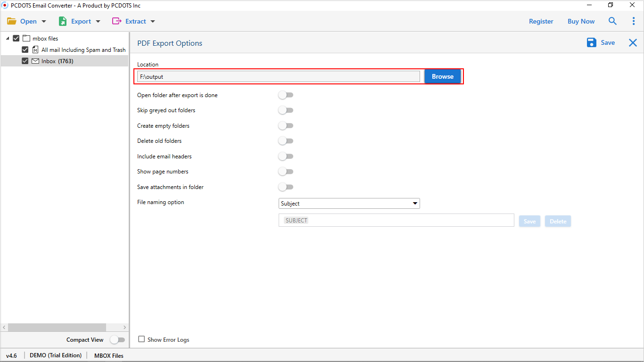Click the Inbox envelope icon
Viewport: 644px width, 362px height.
pos(35,61)
